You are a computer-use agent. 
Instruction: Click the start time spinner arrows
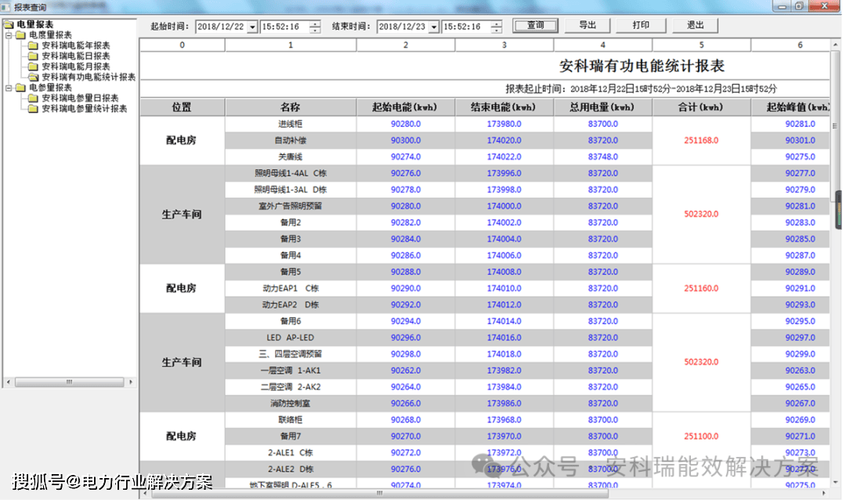[x=316, y=27]
